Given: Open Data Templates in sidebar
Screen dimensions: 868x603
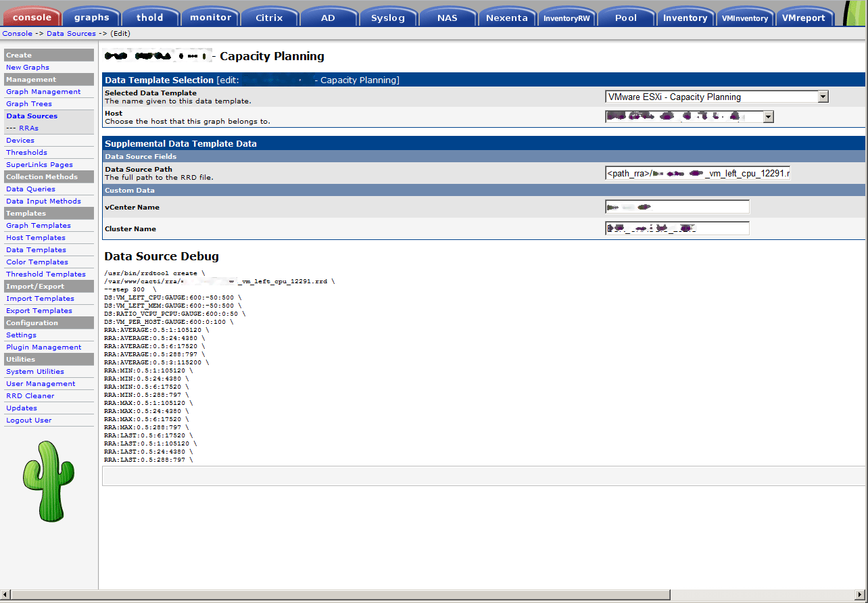Looking at the screenshot, I should click(x=36, y=249).
